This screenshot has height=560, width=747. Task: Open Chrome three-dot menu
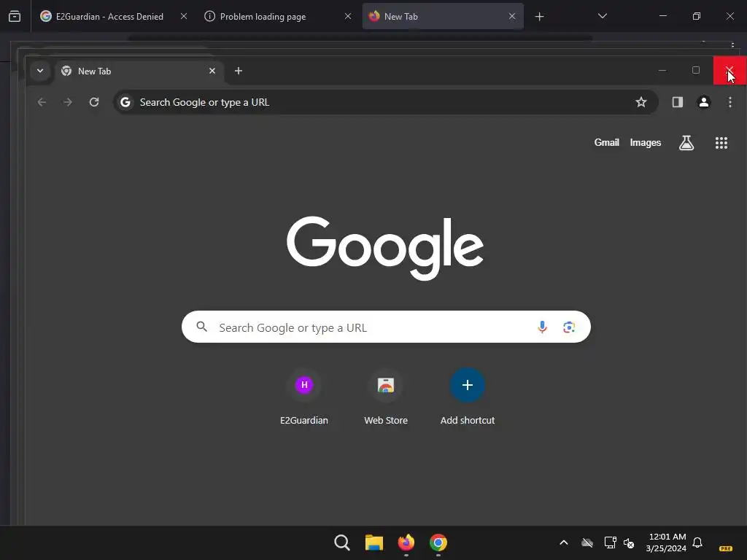729,102
